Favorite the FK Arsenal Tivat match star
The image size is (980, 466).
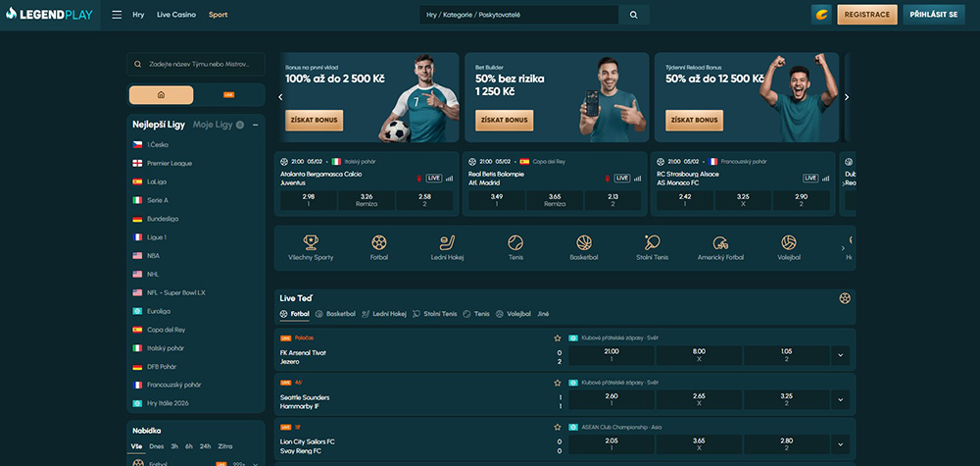point(557,337)
